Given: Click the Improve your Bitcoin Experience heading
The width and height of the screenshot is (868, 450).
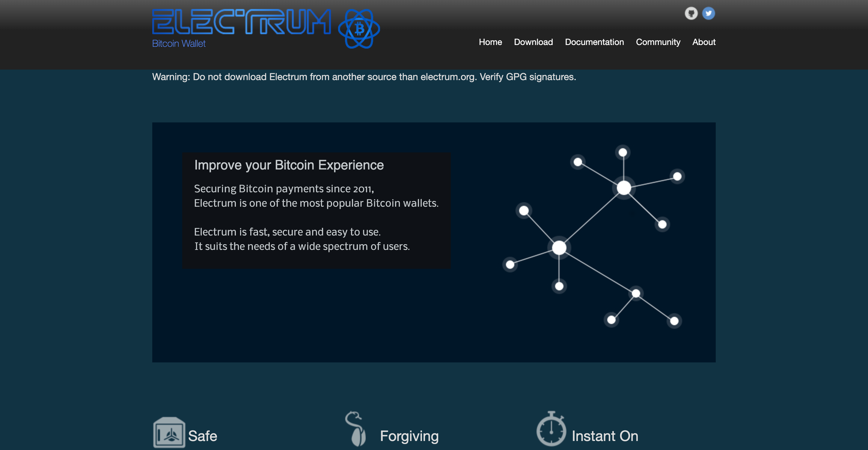Looking at the screenshot, I should pyautogui.click(x=289, y=165).
